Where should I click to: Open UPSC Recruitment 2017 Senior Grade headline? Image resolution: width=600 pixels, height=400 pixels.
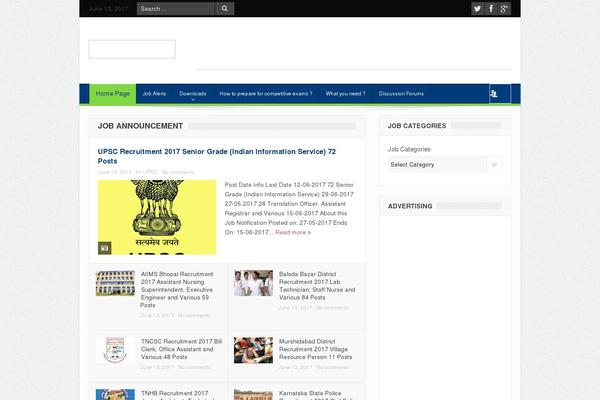tap(217, 156)
